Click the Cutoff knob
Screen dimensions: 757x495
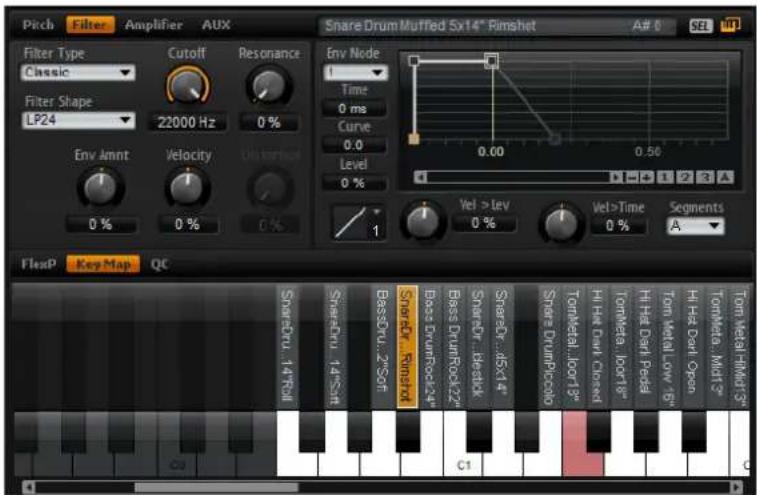pyautogui.click(x=188, y=85)
